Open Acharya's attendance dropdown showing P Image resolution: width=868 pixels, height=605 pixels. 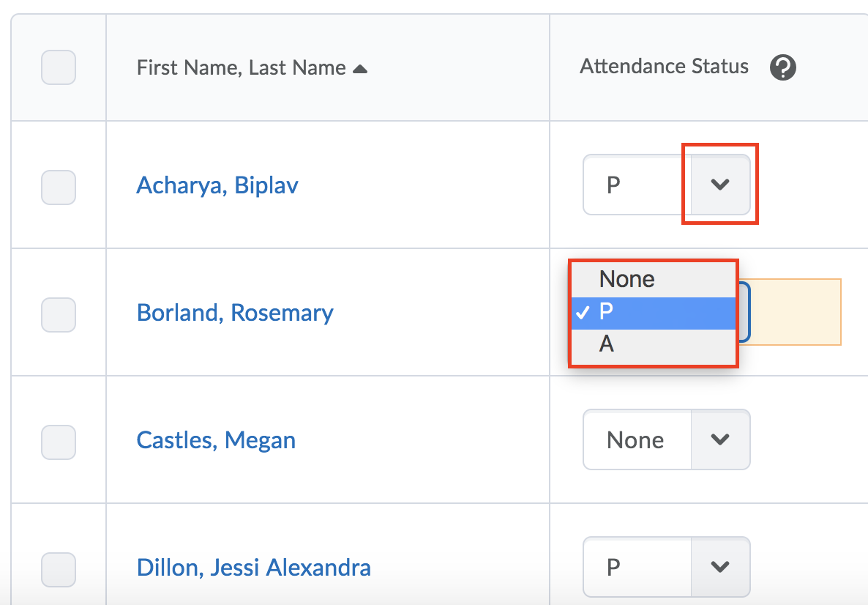(x=667, y=185)
